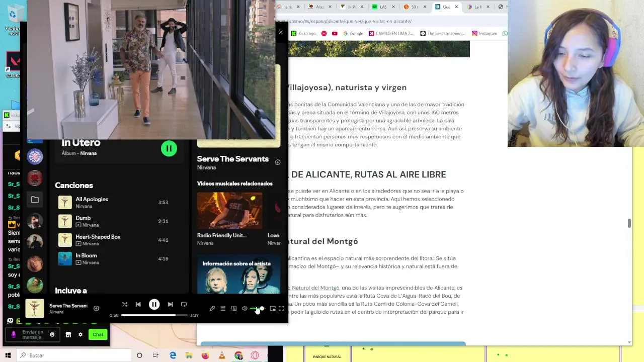Image resolution: width=644 pixels, height=362 pixels.
Task: Click the Chat button in Kick chat
Action: pos(98,334)
